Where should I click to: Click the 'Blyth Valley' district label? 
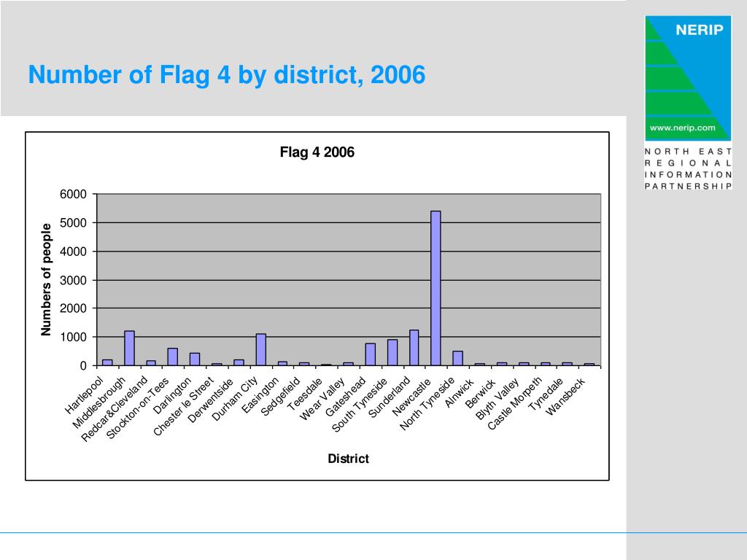click(x=498, y=400)
